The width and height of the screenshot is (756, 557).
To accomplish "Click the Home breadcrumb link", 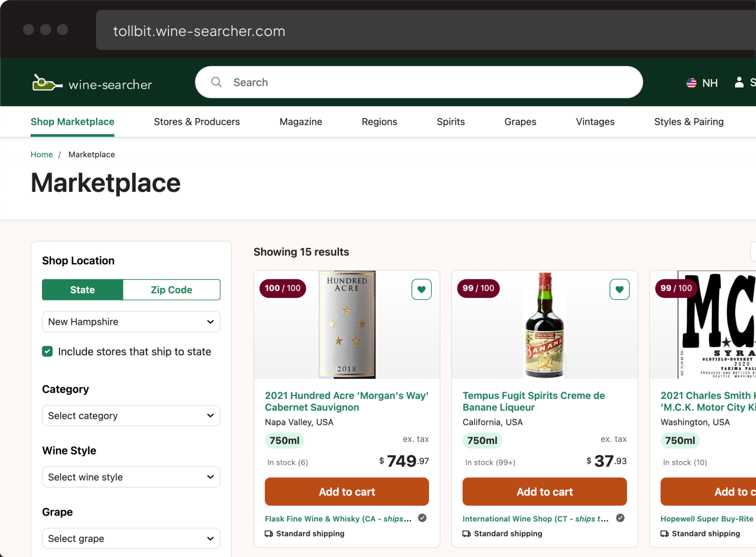I will 41,154.
